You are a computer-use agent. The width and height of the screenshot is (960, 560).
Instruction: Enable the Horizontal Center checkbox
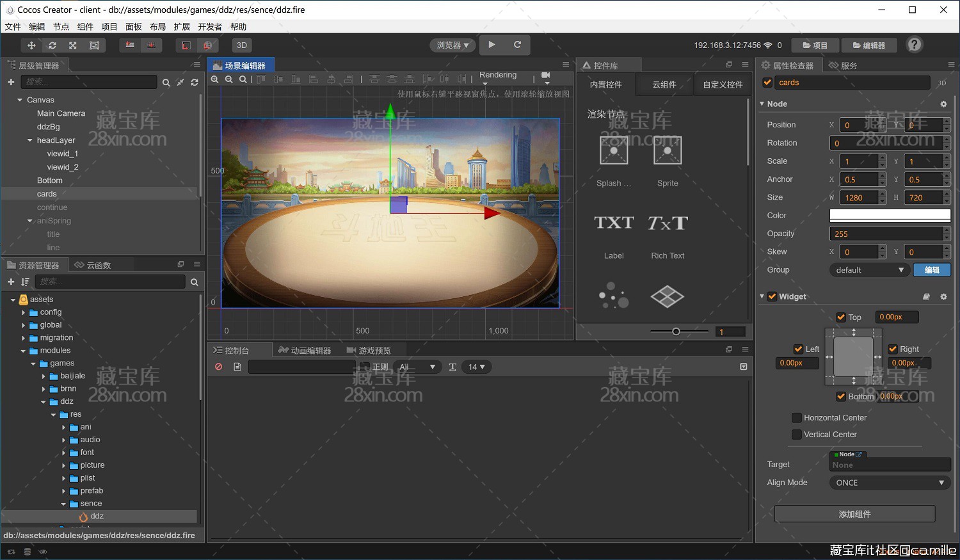click(797, 417)
